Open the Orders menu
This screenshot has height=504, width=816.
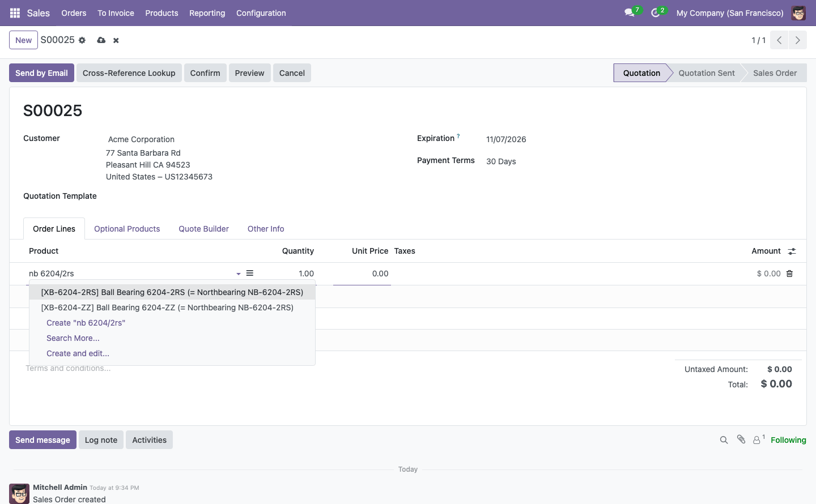point(74,13)
